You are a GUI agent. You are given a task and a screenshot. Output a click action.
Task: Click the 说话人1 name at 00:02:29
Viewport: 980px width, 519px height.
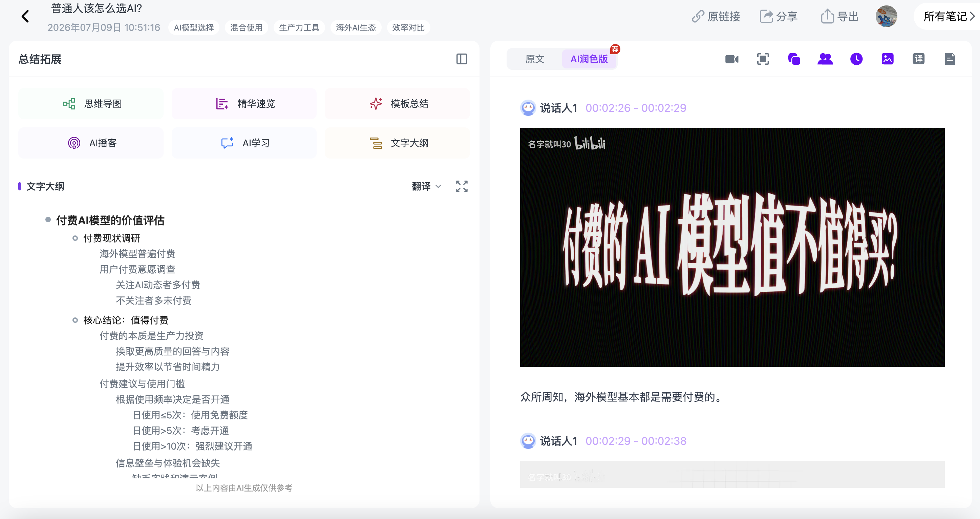[558, 441]
